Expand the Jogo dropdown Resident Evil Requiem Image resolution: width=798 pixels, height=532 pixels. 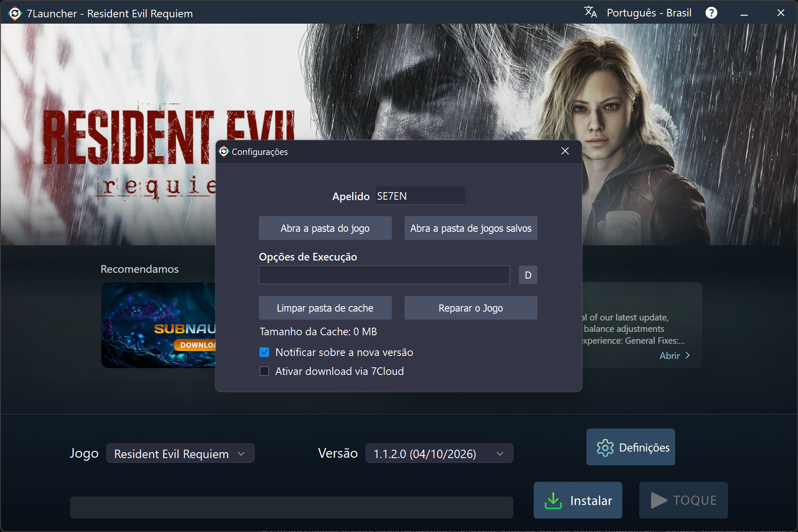pyautogui.click(x=180, y=453)
